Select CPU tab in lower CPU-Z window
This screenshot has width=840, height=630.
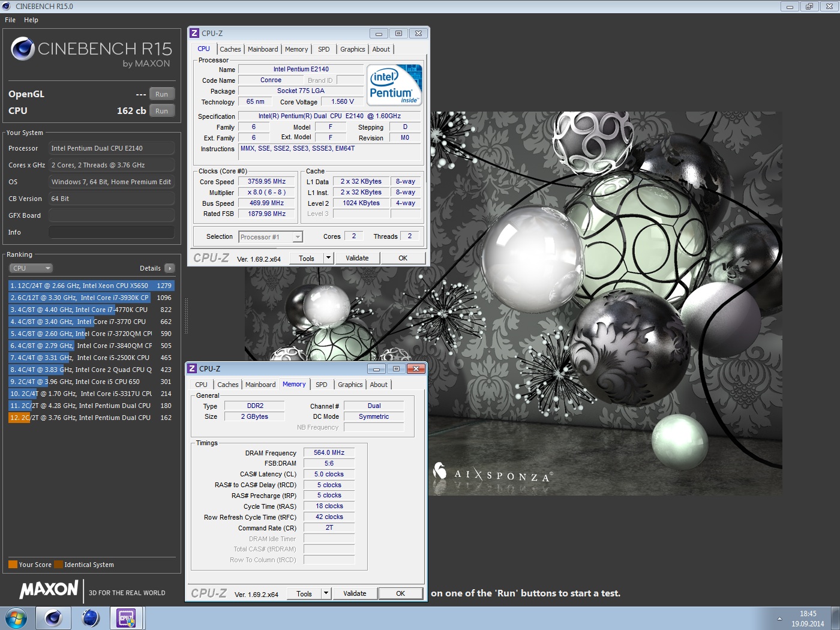pyautogui.click(x=202, y=385)
